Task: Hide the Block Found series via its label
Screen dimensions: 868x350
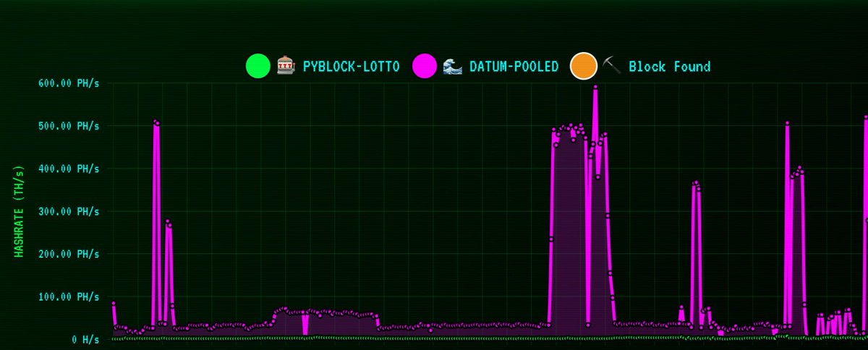Action: [669, 67]
